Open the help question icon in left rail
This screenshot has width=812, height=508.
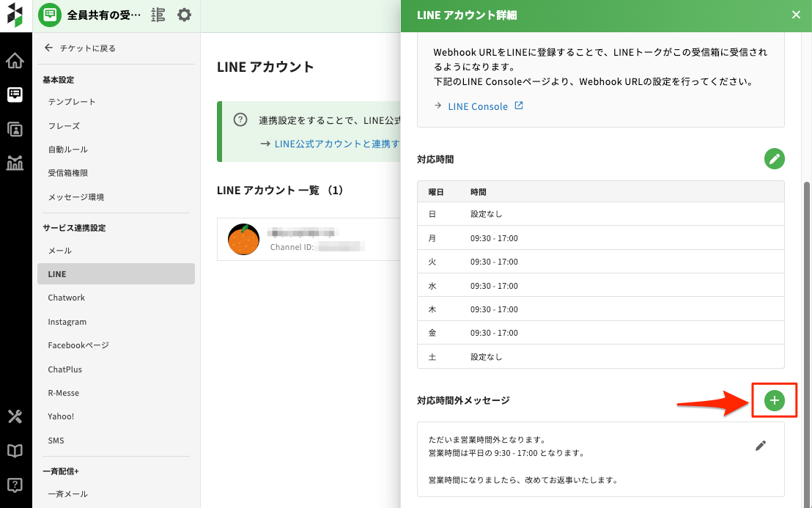(15, 485)
